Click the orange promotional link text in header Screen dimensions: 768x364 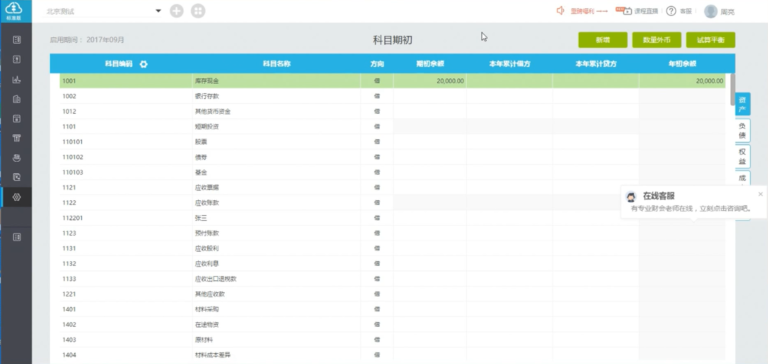pos(589,11)
